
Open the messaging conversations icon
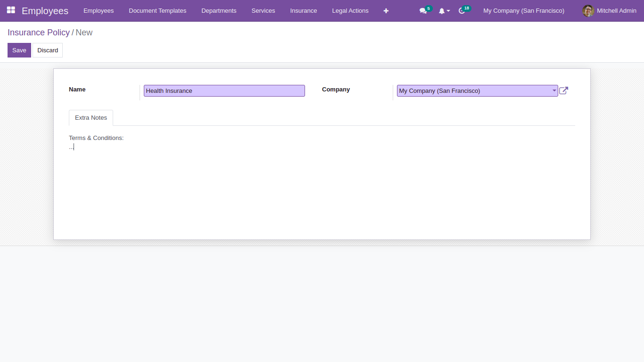pos(422,11)
